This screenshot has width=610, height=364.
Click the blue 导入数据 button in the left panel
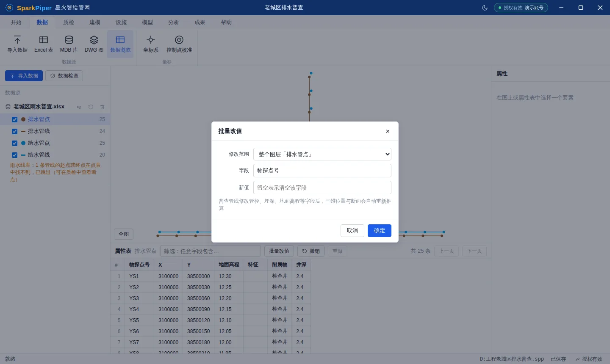(x=24, y=76)
